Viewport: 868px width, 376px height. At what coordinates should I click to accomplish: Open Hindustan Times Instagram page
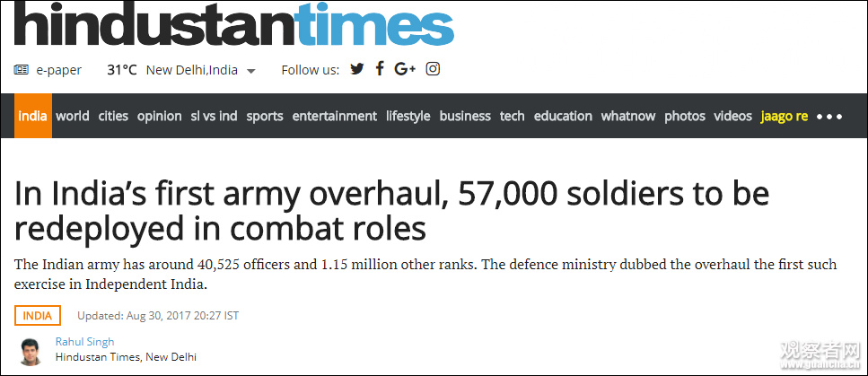tap(433, 69)
